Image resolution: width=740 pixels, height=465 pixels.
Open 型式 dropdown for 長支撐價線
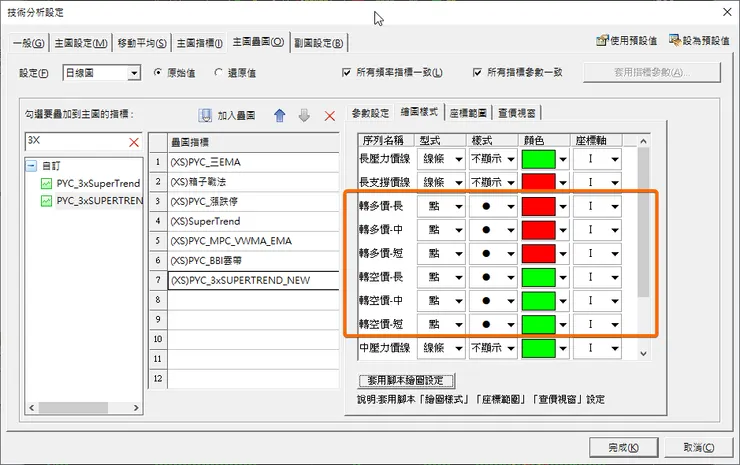458,182
